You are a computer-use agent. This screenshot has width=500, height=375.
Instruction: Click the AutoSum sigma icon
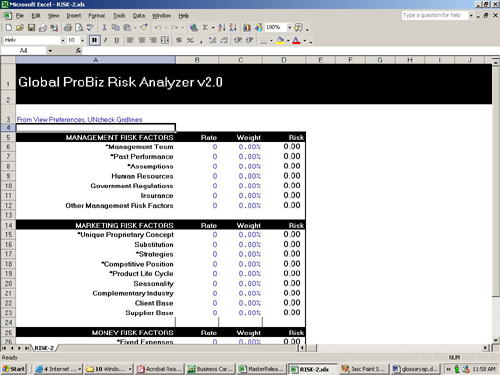click(x=205, y=28)
